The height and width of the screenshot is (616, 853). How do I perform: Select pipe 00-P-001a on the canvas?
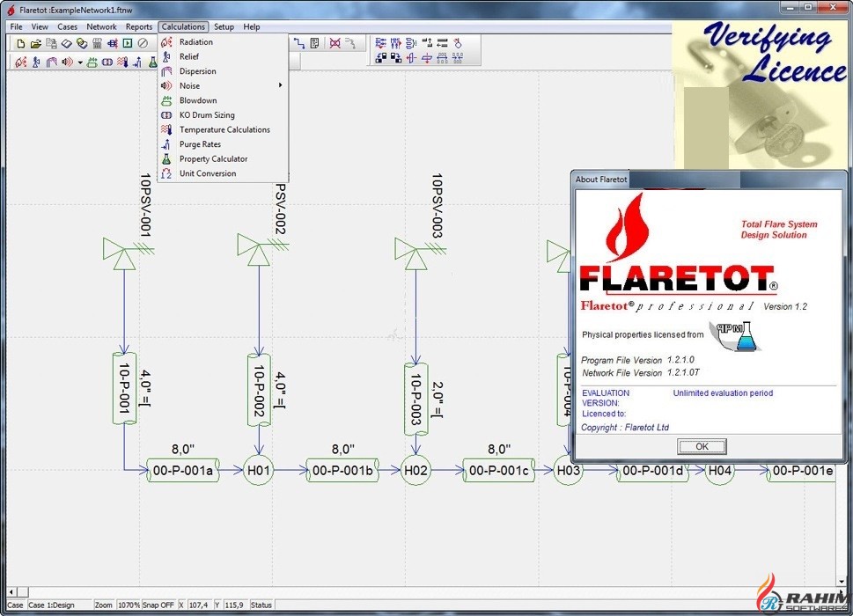[x=183, y=470]
